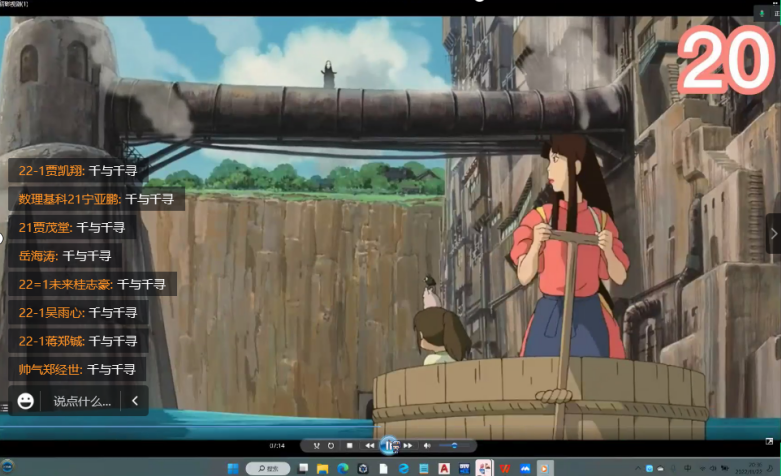Open the clock and date in taskbar
This screenshot has width=781, height=476.
point(749,468)
